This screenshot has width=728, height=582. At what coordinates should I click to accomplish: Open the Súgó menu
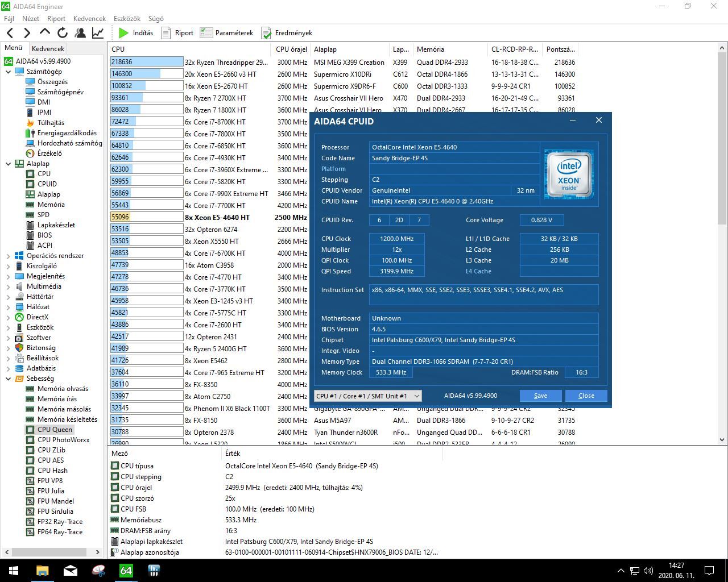[156, 18]
